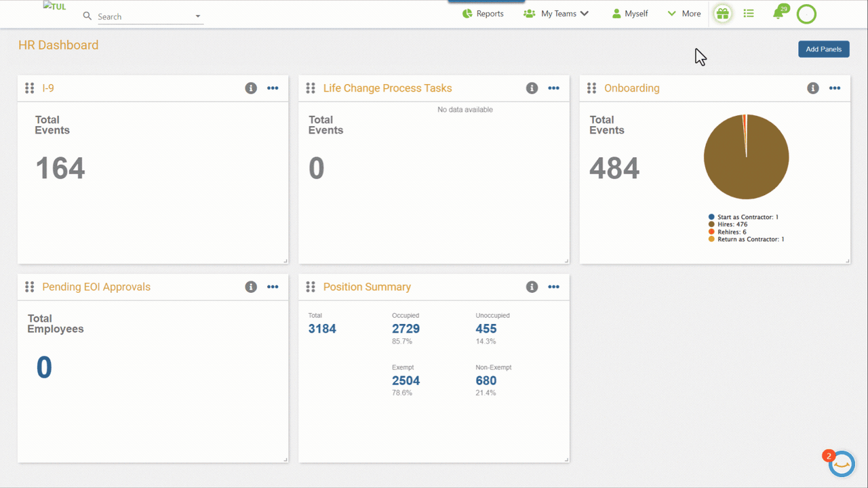Image resolution: width=868 pixels, height=488 pixels.
Task: Toggle the Rehires legend color swatch
Action: point(711,232)
